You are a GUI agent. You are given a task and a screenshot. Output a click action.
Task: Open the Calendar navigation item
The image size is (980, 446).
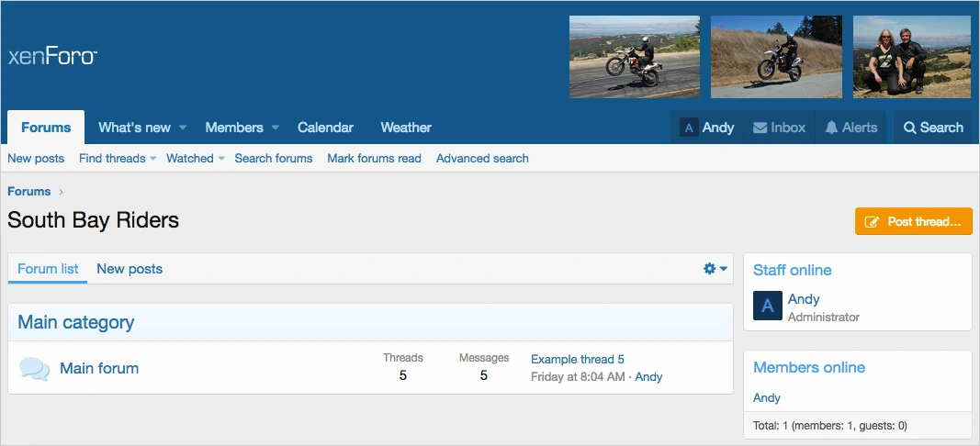pos(325,128)
